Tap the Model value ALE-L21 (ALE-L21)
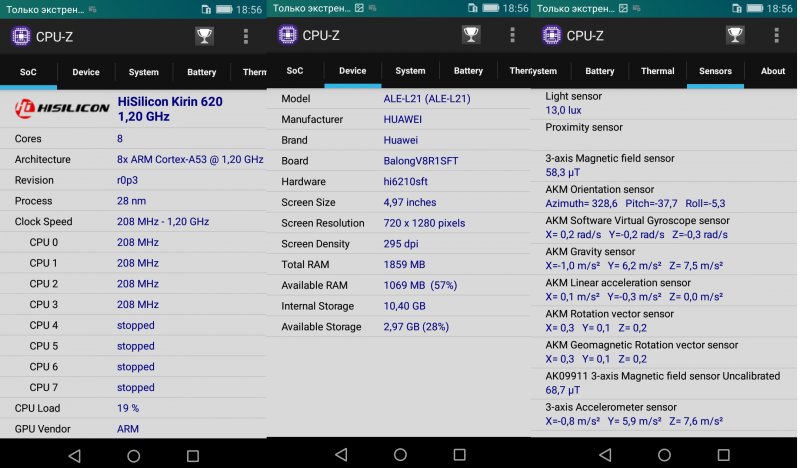 pos(427,98)
